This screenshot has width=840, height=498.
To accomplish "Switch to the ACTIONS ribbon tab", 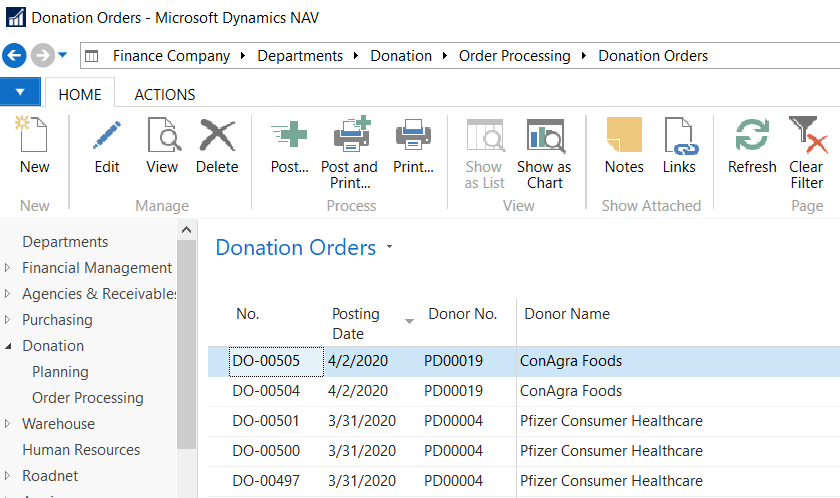I will point(164,94).
